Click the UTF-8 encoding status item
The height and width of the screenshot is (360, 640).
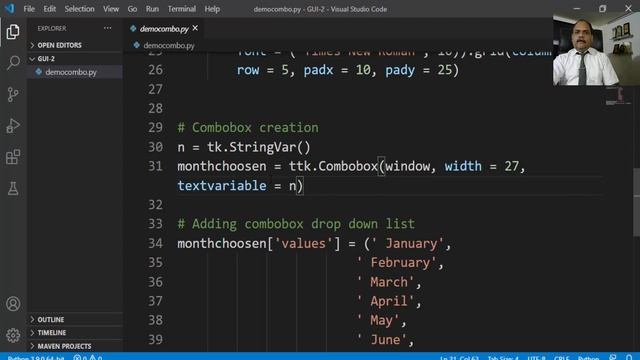(x=536, y=358)
